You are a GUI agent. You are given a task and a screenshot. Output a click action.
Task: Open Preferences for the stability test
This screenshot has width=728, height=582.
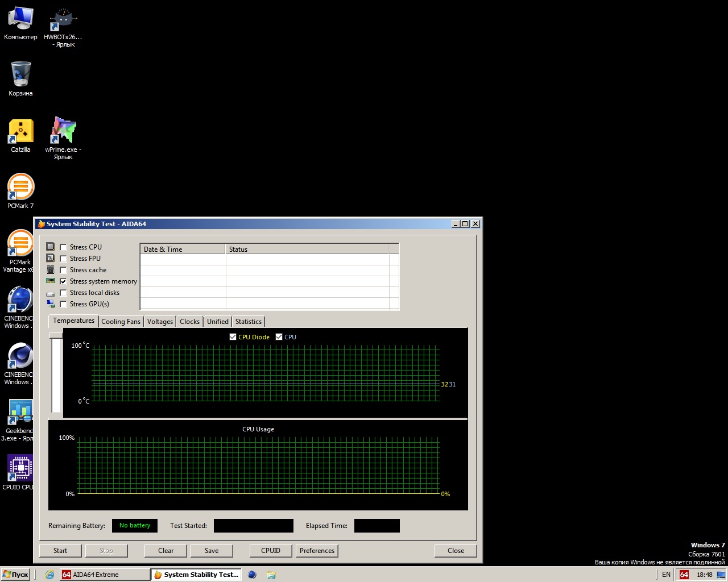(317, 551)
